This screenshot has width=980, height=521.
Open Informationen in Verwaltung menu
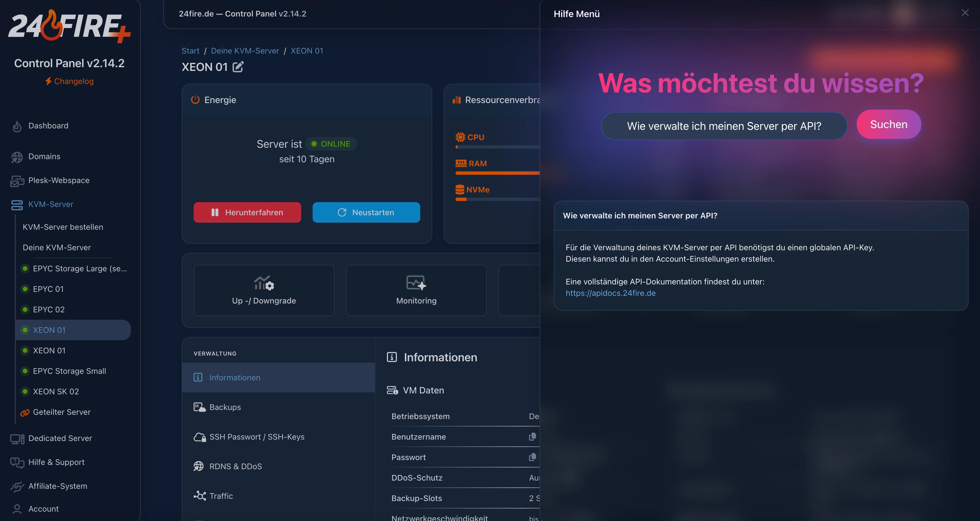click(x=278, y=378)
